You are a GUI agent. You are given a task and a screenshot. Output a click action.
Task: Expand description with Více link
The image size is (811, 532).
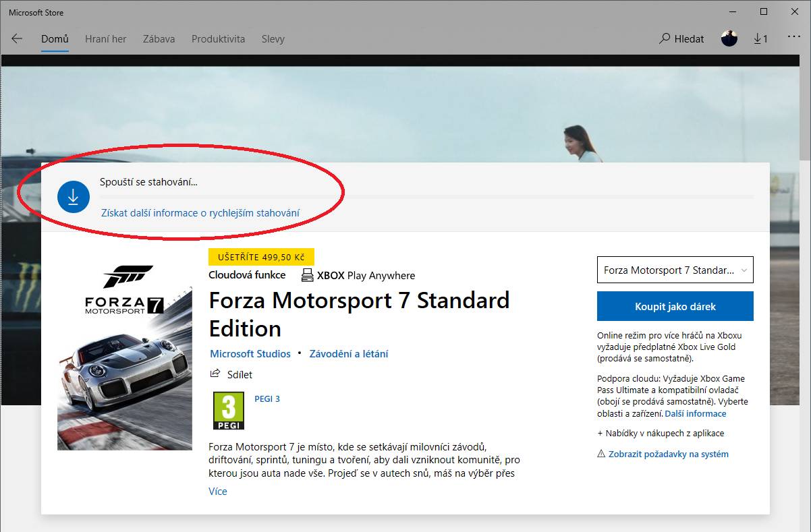tap(218, 491)
